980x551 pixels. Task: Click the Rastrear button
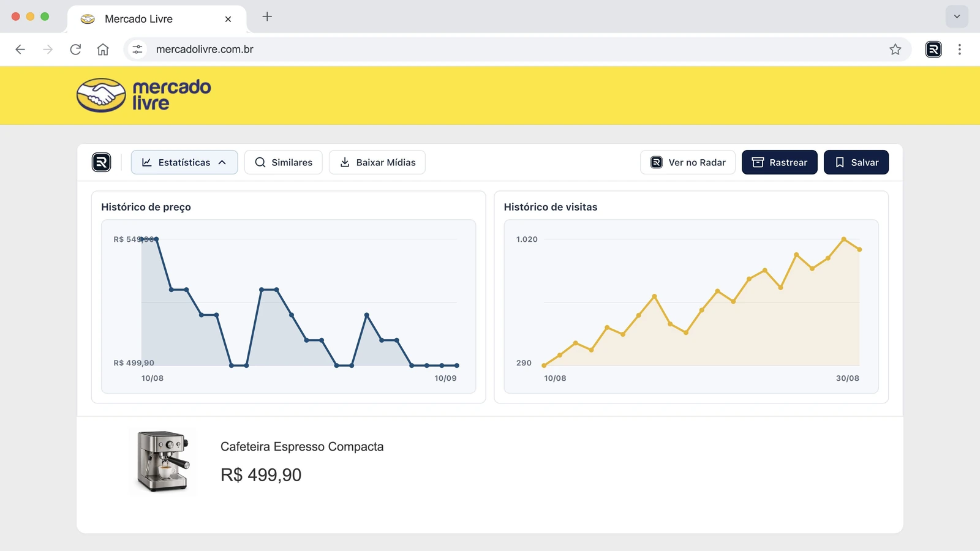tap(780, 162)
